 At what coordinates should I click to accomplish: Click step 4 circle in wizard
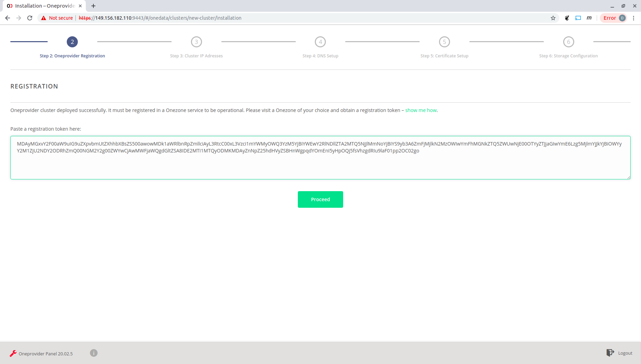click(x=320, y=42)
